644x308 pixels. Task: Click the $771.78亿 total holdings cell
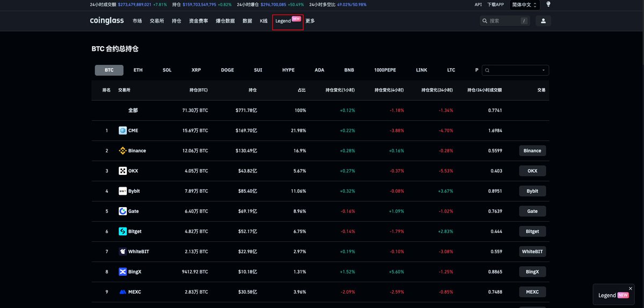point(247,111)
